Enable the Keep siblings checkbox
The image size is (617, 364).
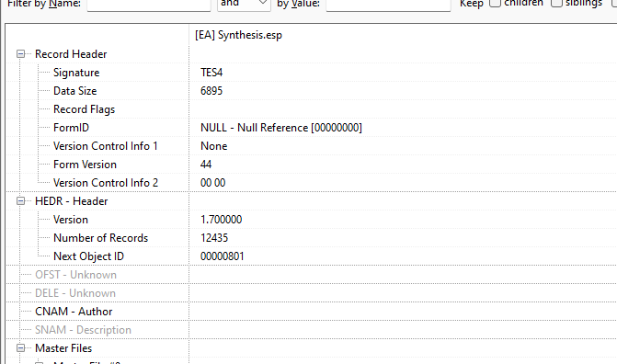556,3
